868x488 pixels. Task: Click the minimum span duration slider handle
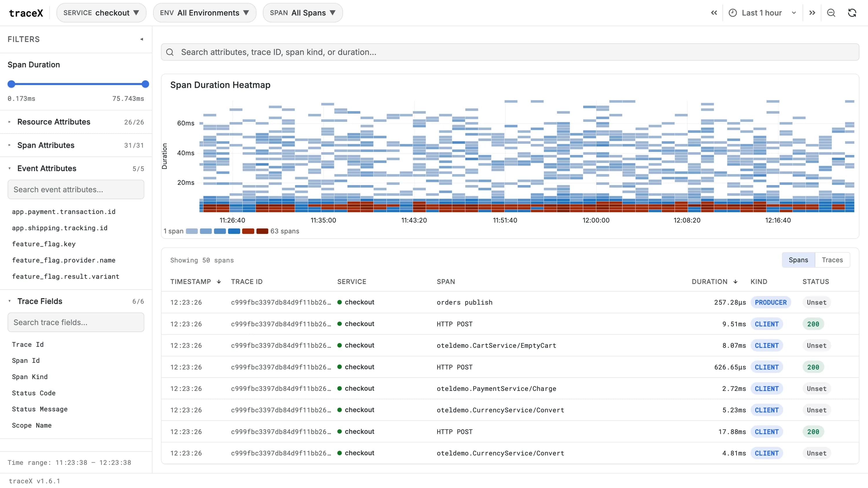click(x=12, y=84)
